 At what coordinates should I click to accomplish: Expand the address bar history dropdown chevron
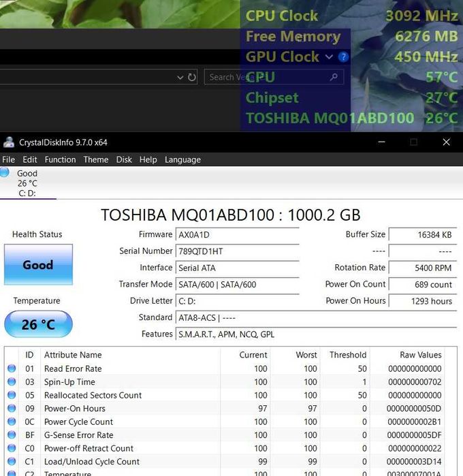pyautogui.click(x=180, y=78)
